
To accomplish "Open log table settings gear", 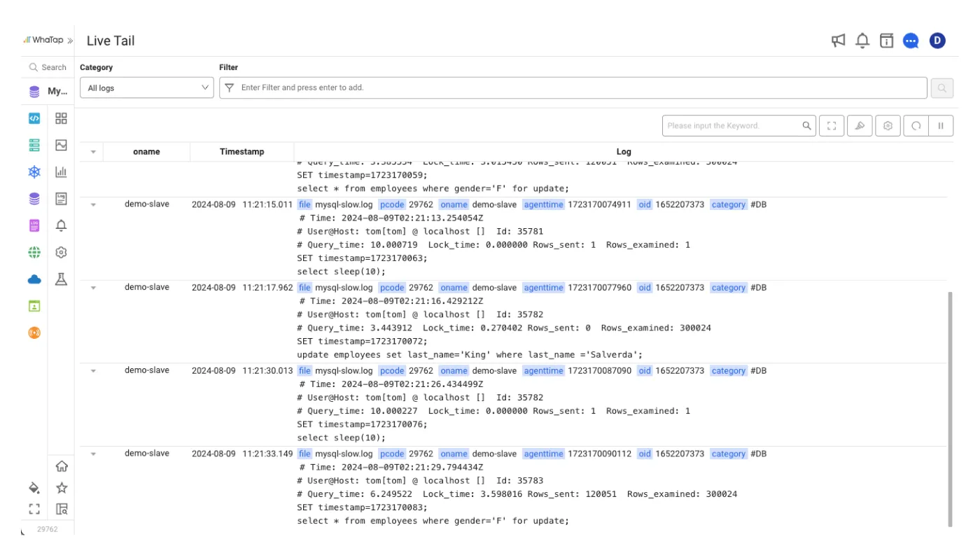I will click(888, 126).
